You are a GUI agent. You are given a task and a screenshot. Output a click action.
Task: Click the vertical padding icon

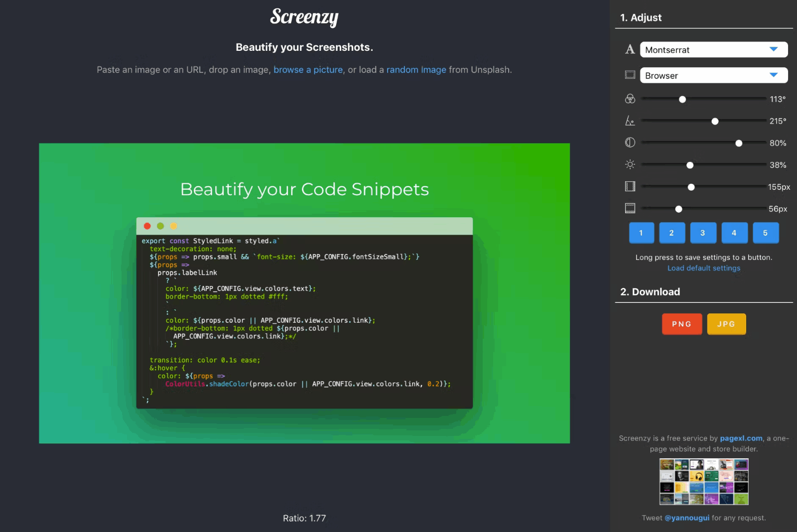coord(630,208)
